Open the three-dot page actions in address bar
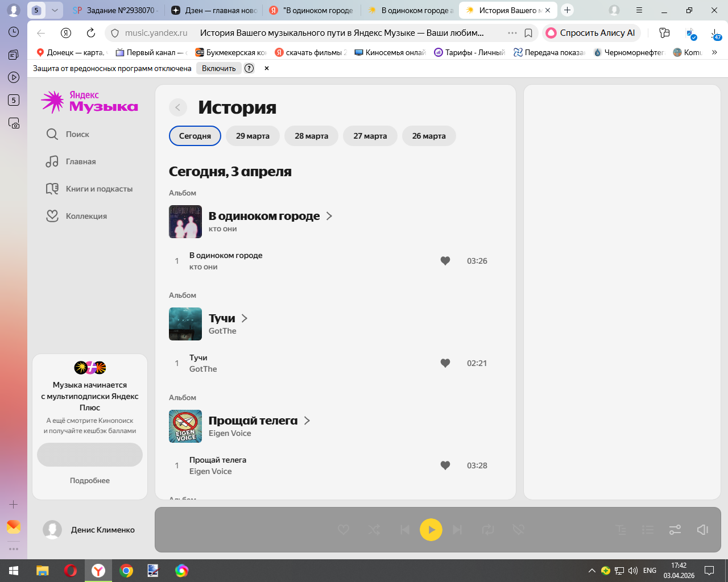Image resolution: width=728 pixels, height=582 pixels. [512, 33]
